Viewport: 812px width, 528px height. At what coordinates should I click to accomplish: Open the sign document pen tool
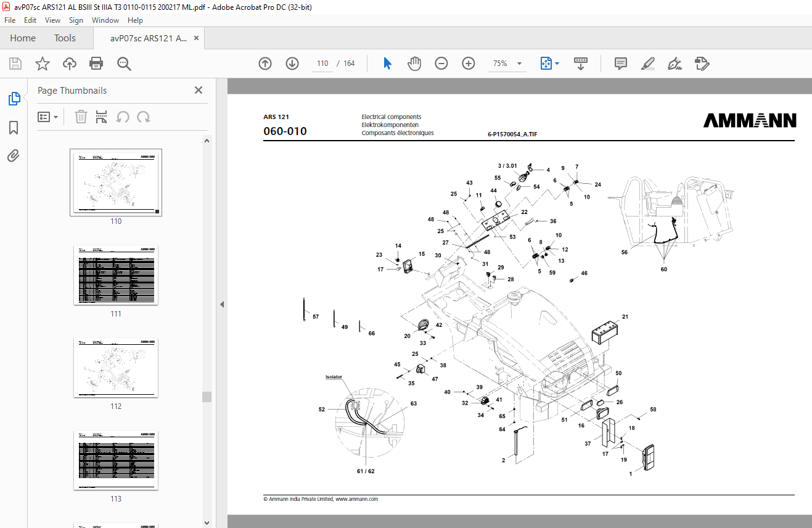pos(675,64)
